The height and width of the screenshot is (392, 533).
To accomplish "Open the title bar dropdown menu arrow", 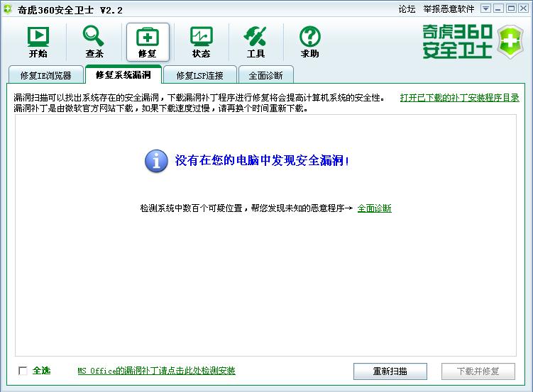I will 485,9.
